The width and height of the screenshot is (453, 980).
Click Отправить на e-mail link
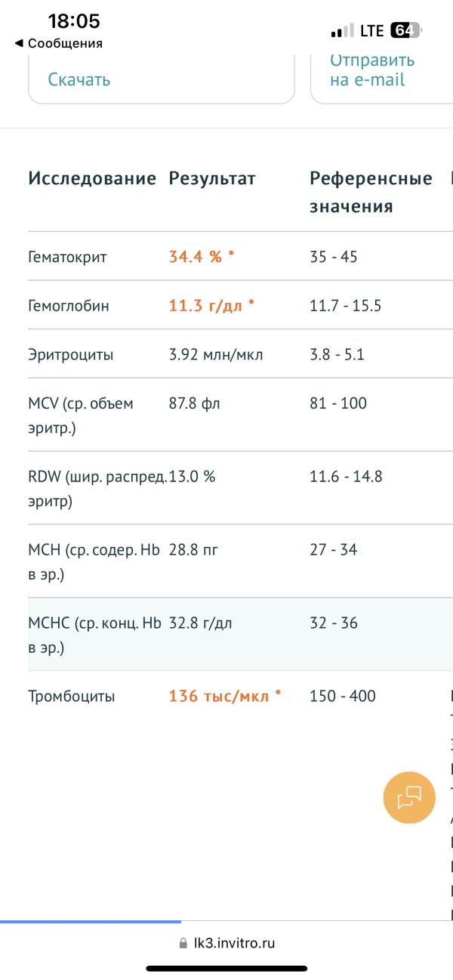[x=372, y=70]
